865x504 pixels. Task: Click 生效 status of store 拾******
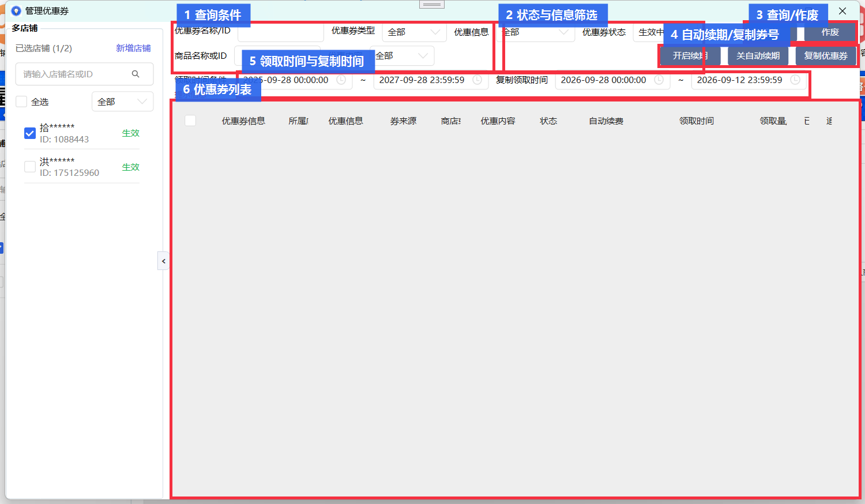[131, 133]
